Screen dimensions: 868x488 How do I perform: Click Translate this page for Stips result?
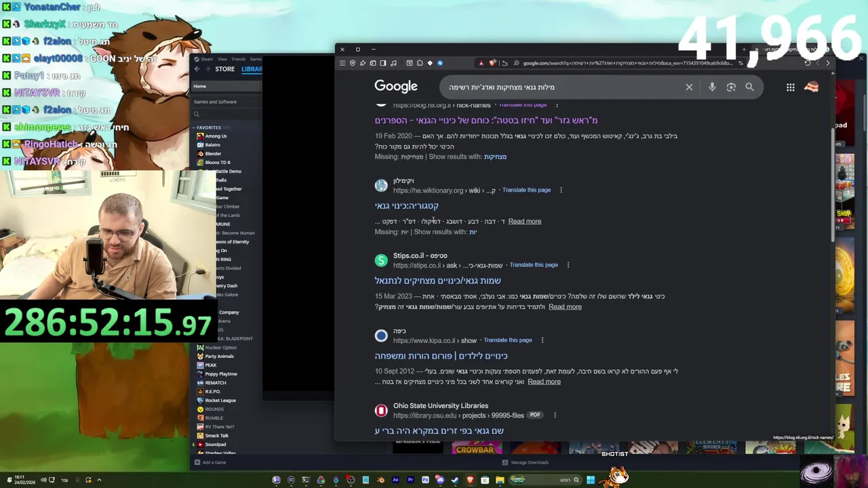pyautogui.click(x=534, y=265)
